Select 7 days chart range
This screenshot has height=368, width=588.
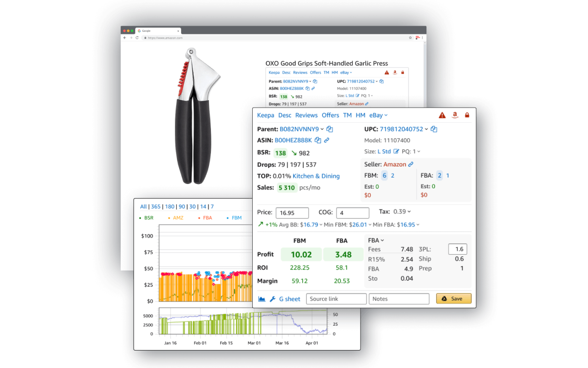click(212, 207)
